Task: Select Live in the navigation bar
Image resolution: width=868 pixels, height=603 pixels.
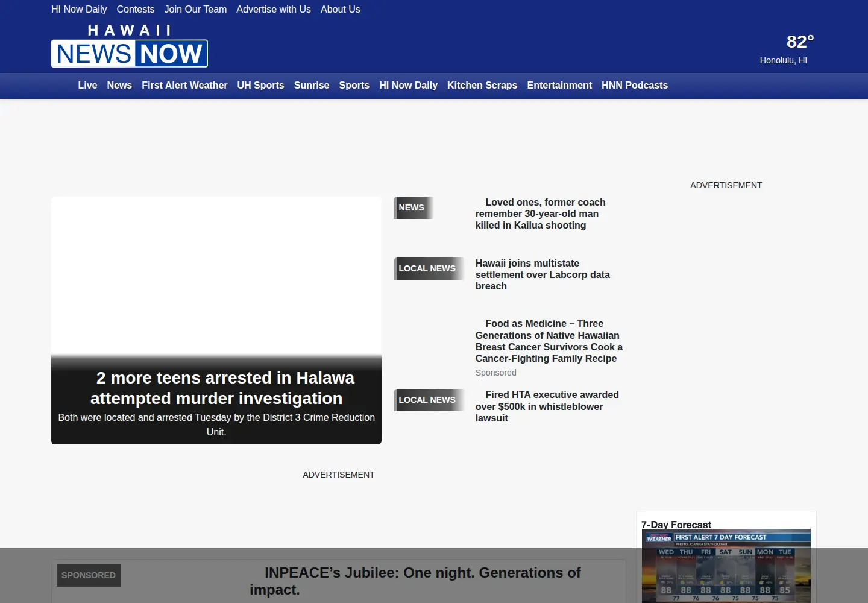Action: (87, 85)
